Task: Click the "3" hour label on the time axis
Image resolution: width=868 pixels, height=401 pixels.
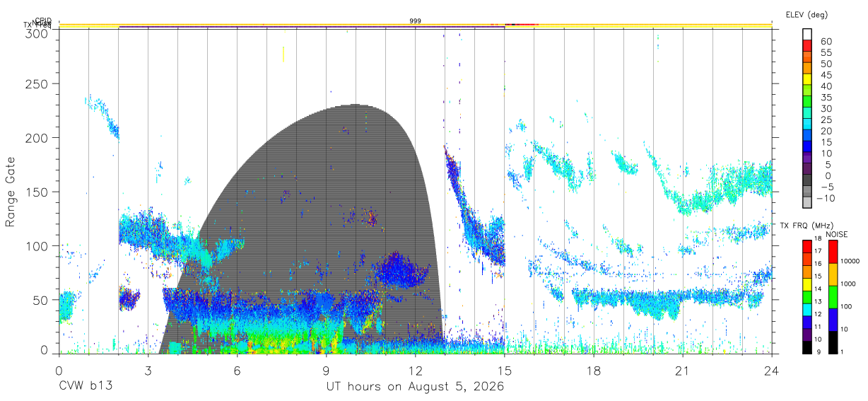Action: [148, 371]
